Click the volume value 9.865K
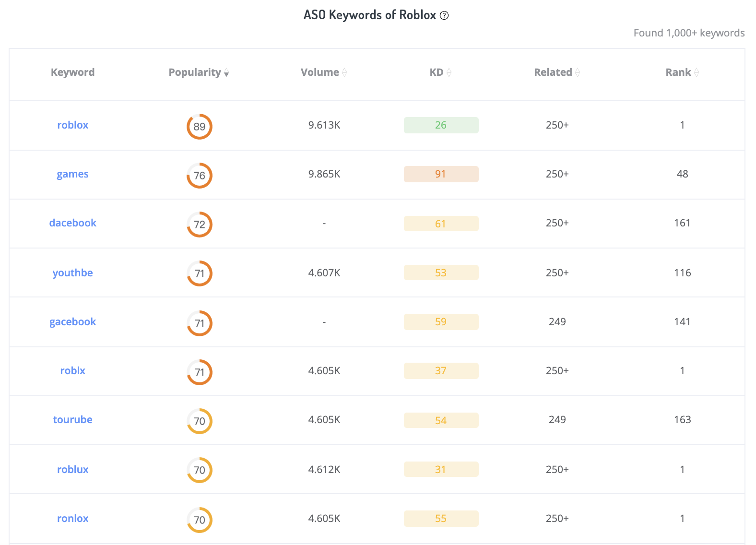The height and width of the screenshot is (545, 756). (324, 174)
